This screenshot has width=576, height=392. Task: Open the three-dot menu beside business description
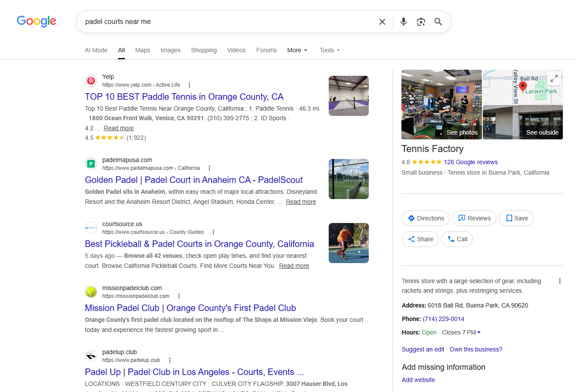click(560, 281)
